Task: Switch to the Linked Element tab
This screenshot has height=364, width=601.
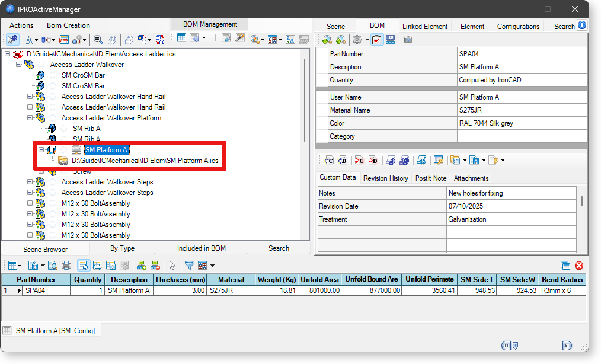Action: tap(426, 26)
